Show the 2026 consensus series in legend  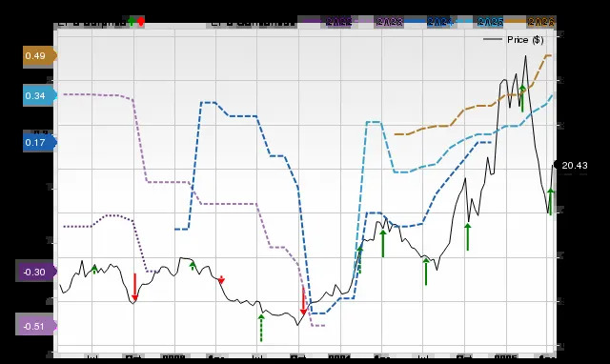(531, 21)
